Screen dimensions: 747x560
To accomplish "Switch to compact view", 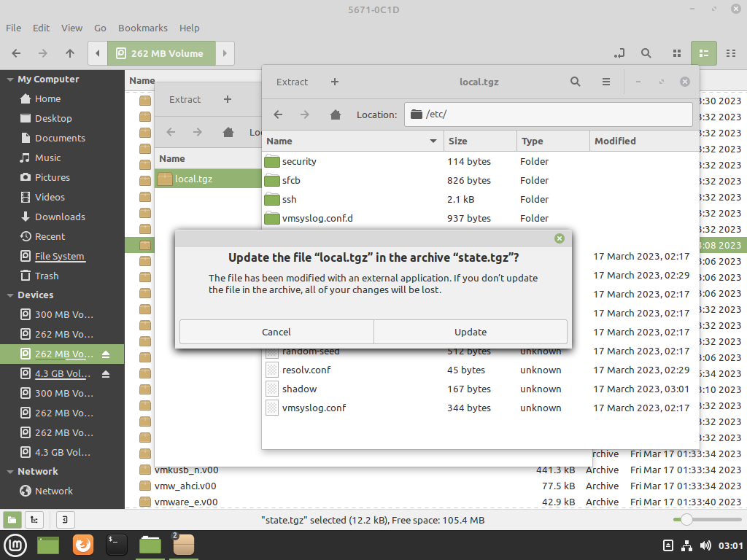I will click(x=731, y=53).
